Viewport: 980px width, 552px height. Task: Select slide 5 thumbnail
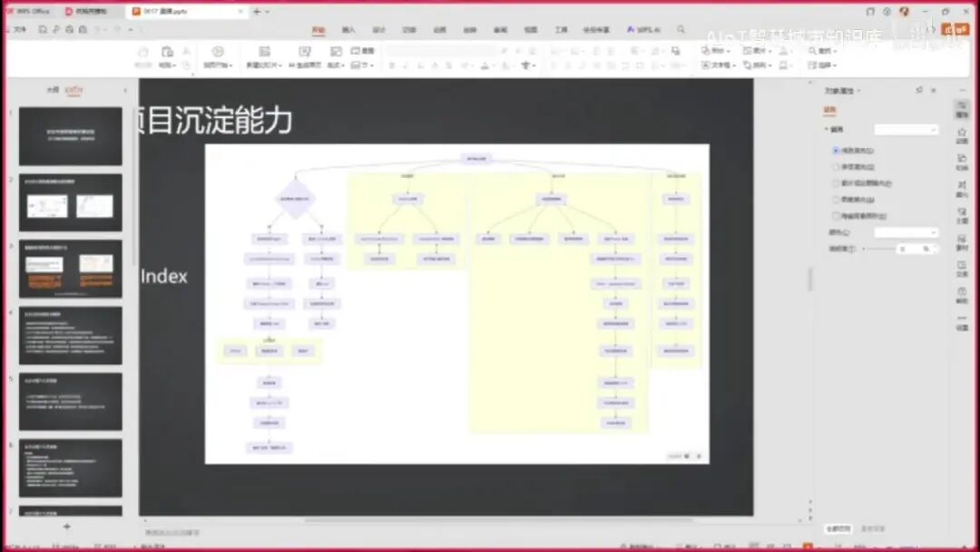[71, 401]
